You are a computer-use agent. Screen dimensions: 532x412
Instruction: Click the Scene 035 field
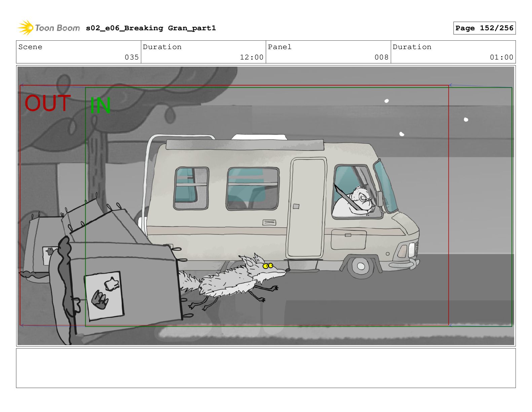point(79,52)
